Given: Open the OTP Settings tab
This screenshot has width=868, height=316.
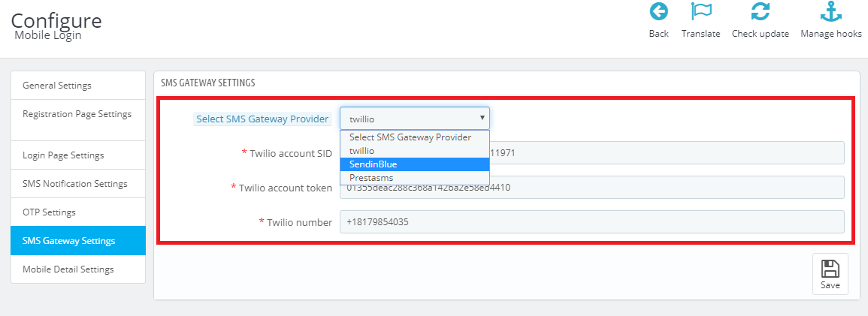Looking at the screenshot, I should pyautogui.click(x=78, y=212).
